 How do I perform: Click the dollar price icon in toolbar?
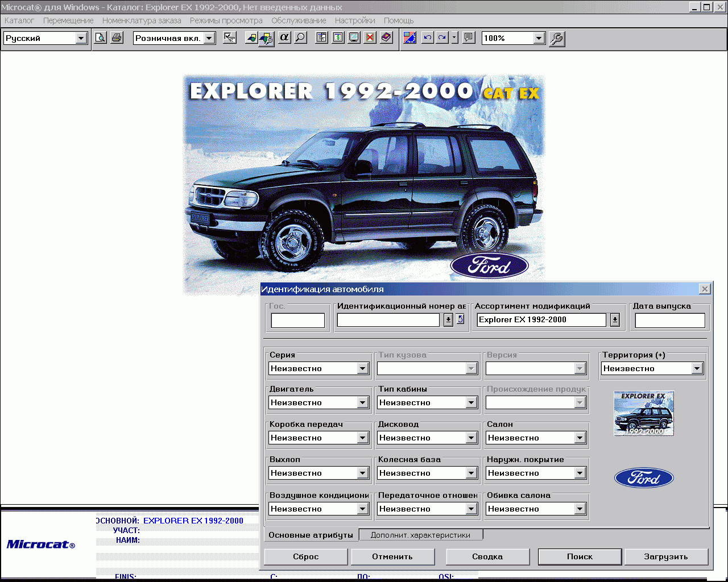pos(338,38)
